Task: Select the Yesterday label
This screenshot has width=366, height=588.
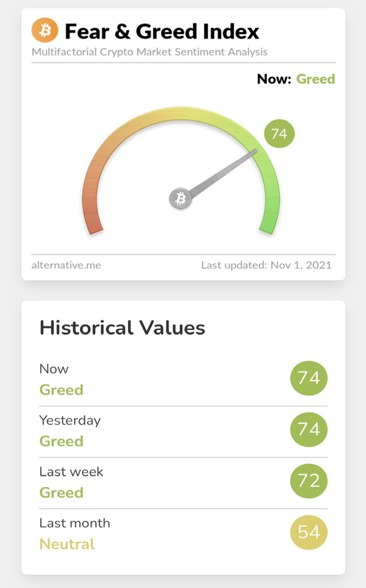Action: tap(70, 420)
